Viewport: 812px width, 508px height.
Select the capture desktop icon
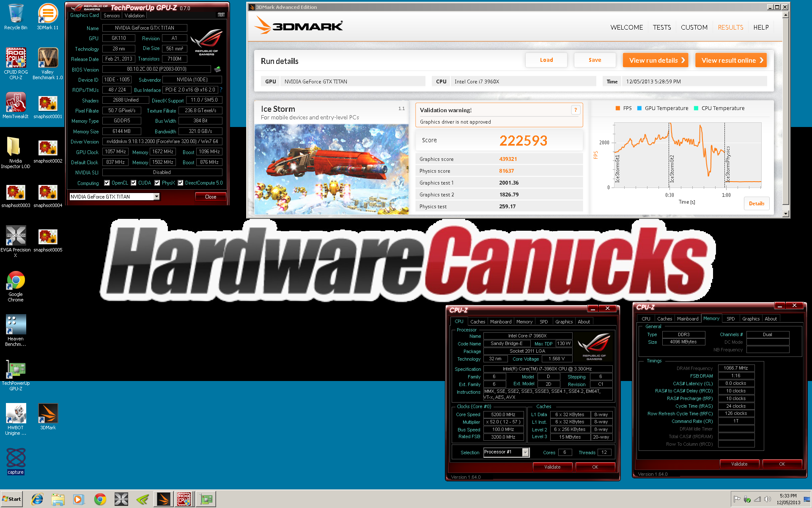(x=16, y=461)
